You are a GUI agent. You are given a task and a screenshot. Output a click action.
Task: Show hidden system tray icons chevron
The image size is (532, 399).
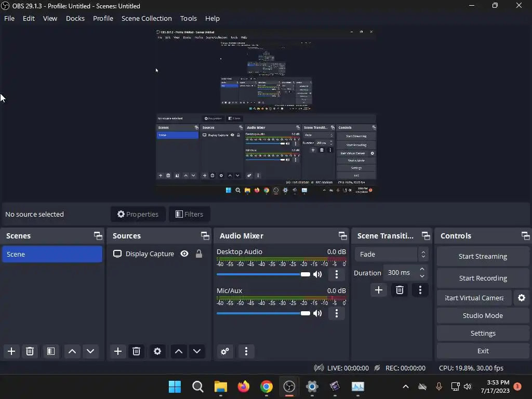click(405, 387)
